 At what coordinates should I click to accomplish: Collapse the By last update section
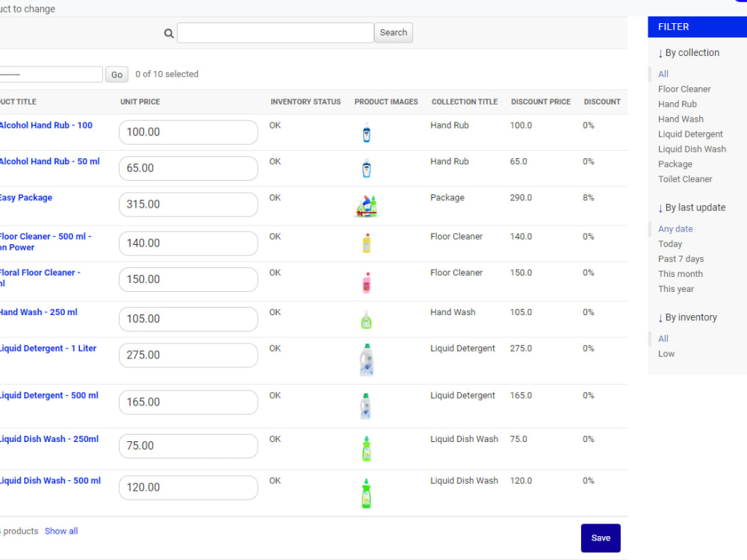[x=692, y=208]
